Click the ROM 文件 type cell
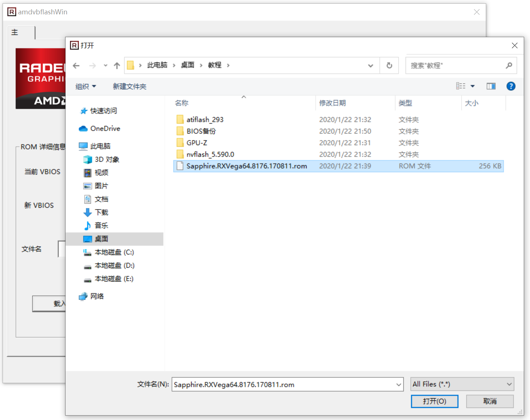The height and width of the screenshot is (420, 530). [x=415, y=166]
